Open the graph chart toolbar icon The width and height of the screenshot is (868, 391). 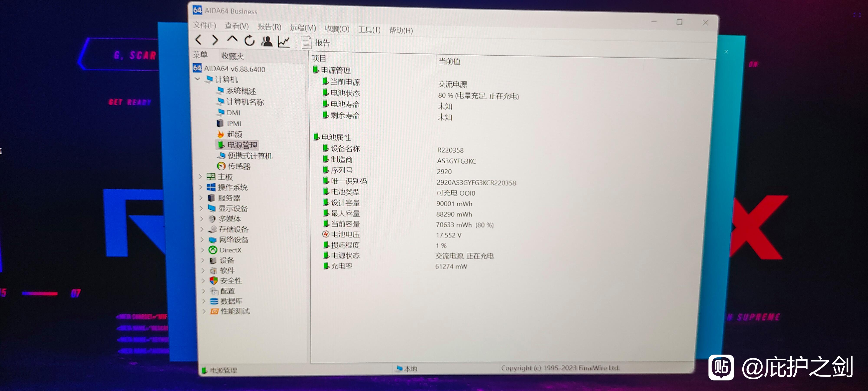(284, 42)
